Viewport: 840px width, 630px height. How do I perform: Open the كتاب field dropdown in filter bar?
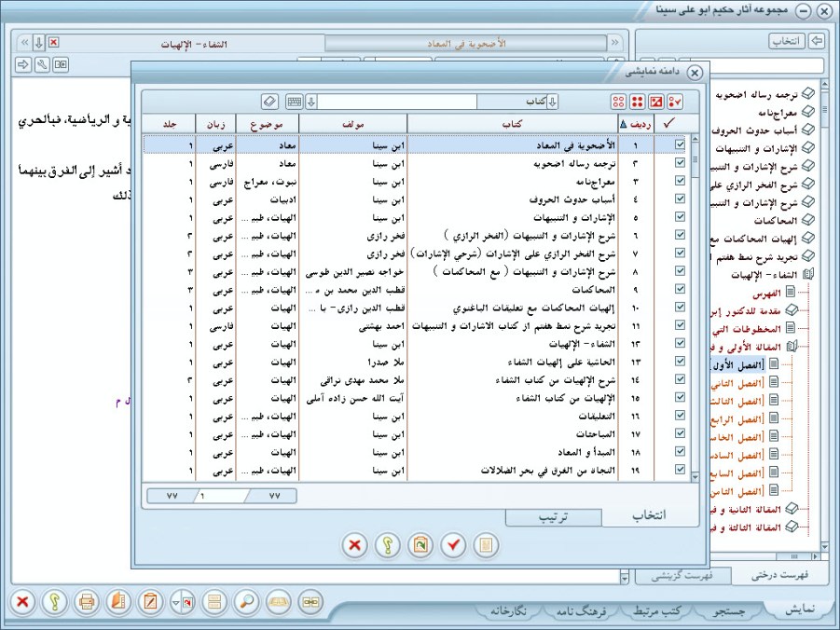point(552,102)
